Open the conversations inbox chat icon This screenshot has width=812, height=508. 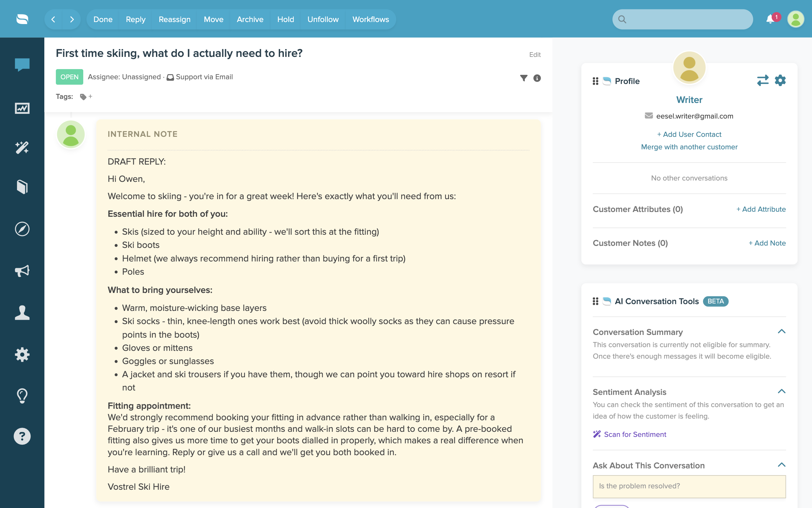[22, 64]
